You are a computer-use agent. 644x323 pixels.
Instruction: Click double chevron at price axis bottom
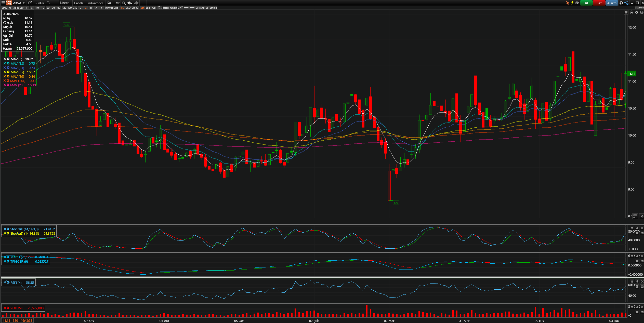[642, 216]
